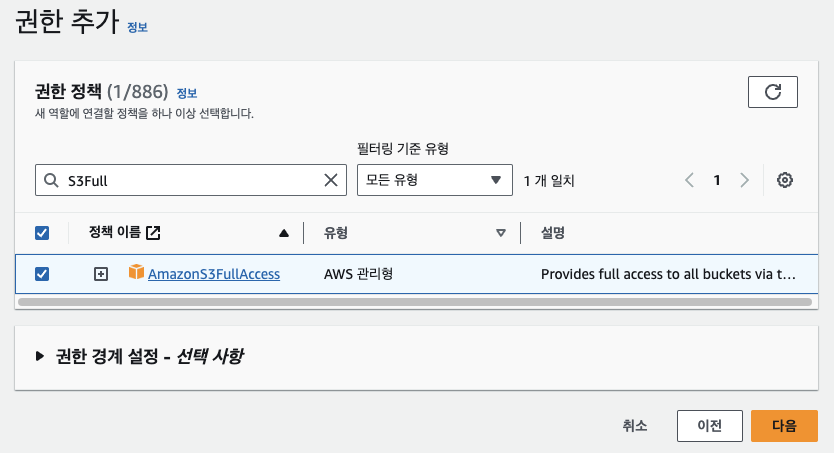Go to next page chevron
Image resolution: width=834 pixels, height=453 pixels.
(x=744, y=180)
